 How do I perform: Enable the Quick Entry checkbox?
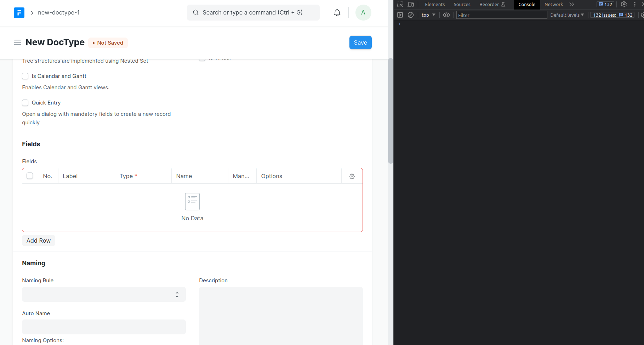click(25, 103)
